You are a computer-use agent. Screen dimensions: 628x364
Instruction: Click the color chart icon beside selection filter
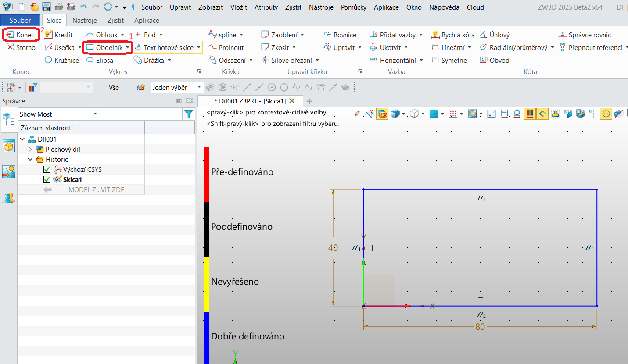pos(33,88)
